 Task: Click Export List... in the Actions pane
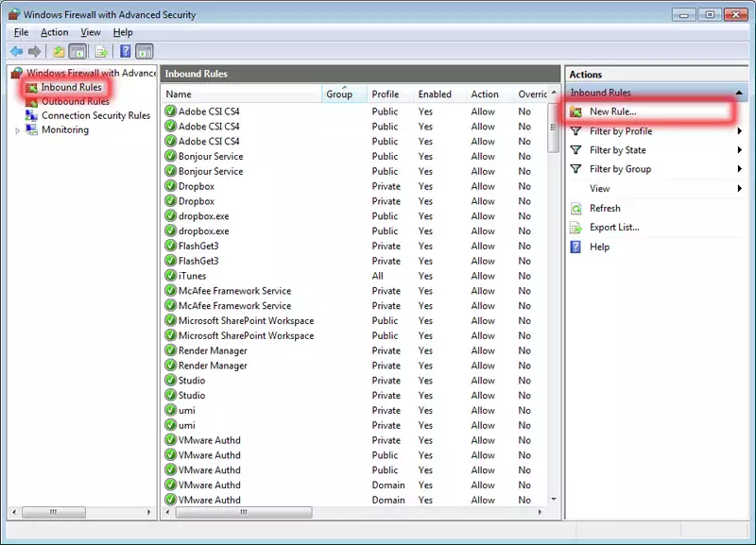(x=614, y=227)
